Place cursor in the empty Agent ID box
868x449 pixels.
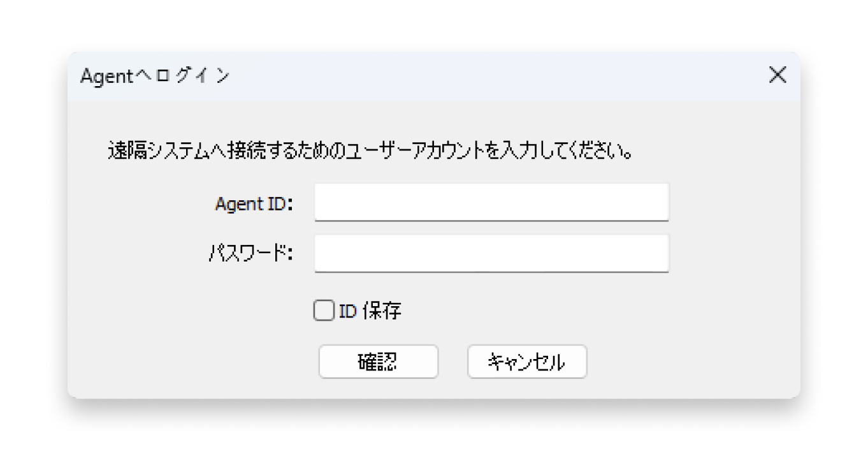tap(491, 202)
